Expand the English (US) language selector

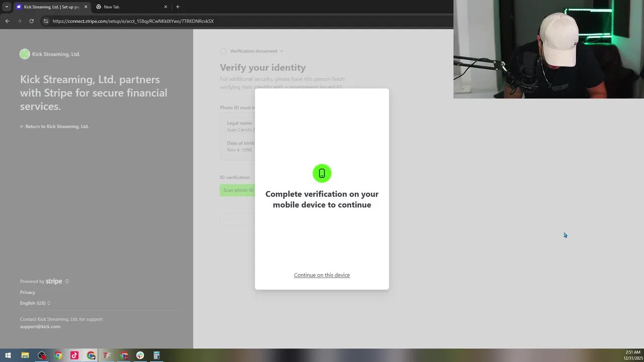coord(35,303)
